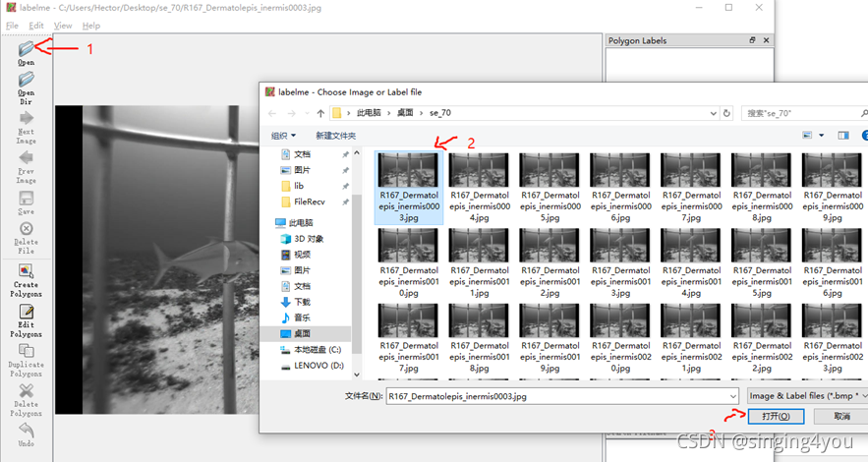Click the Delete Polygons tool
The image size is (868, 462).
26,400
